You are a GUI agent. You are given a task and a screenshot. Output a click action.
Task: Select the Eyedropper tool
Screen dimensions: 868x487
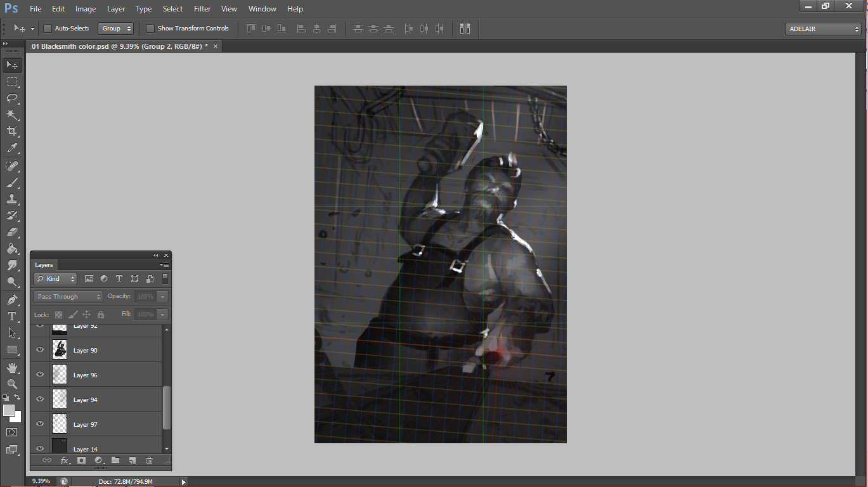click(x=12, y=148)
